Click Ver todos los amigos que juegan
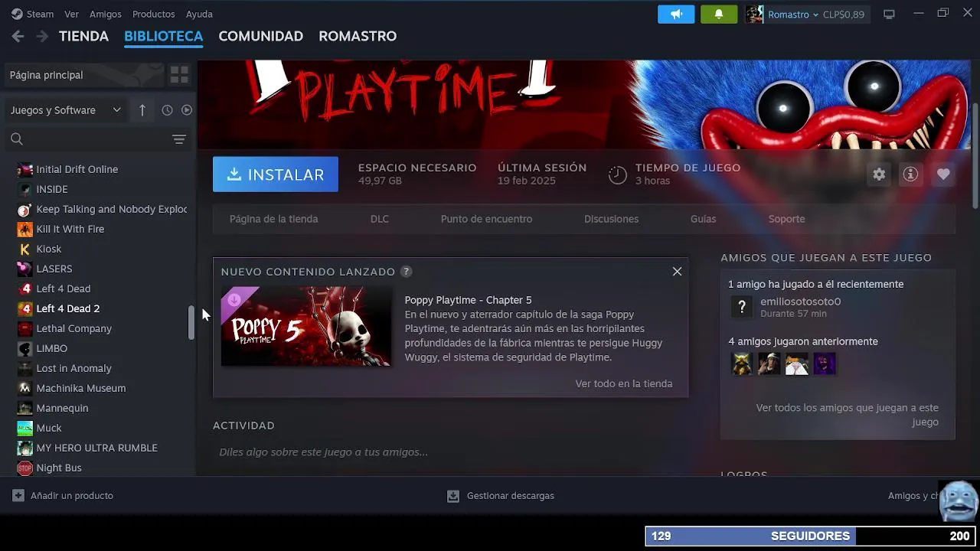Viewport: 980px width, 551px height. coord(847,415)
